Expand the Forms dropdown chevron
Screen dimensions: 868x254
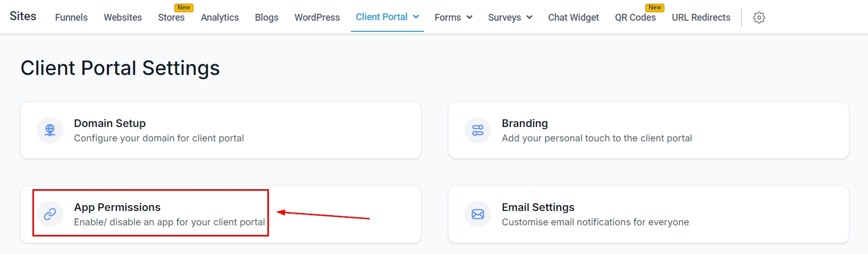click(469, 18)
